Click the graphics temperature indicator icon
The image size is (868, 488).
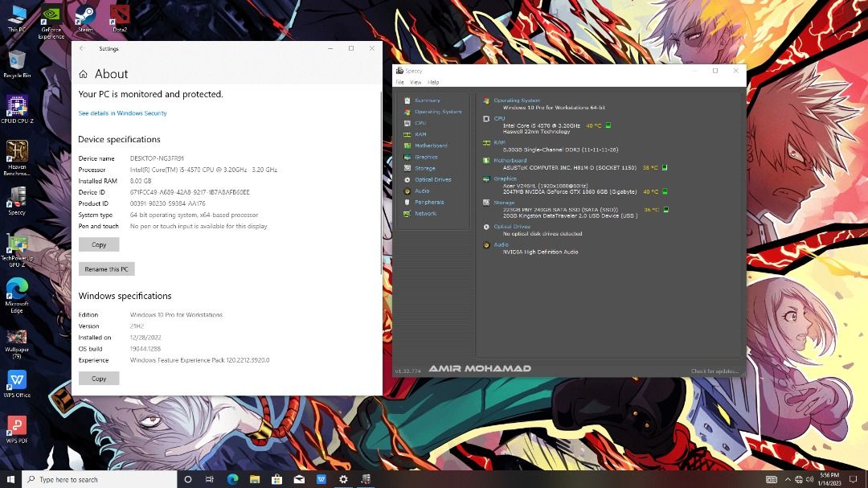(x=665, y=191)
